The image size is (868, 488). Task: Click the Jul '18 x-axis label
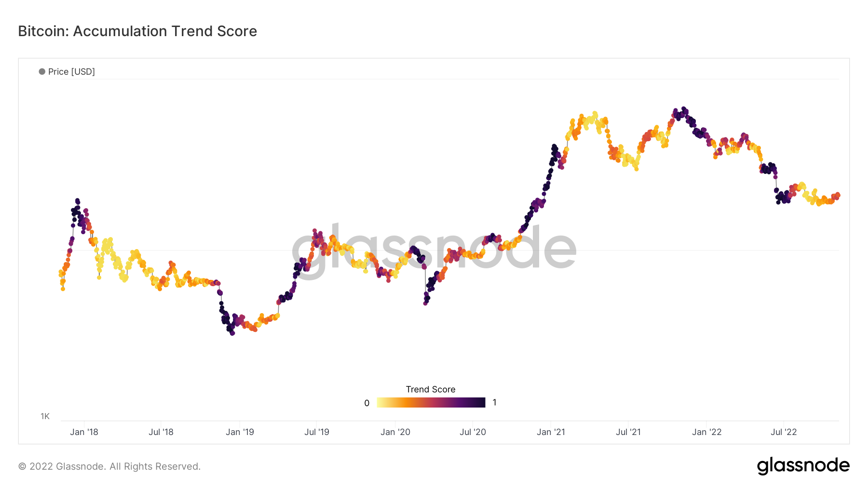(x=161, y=432)
